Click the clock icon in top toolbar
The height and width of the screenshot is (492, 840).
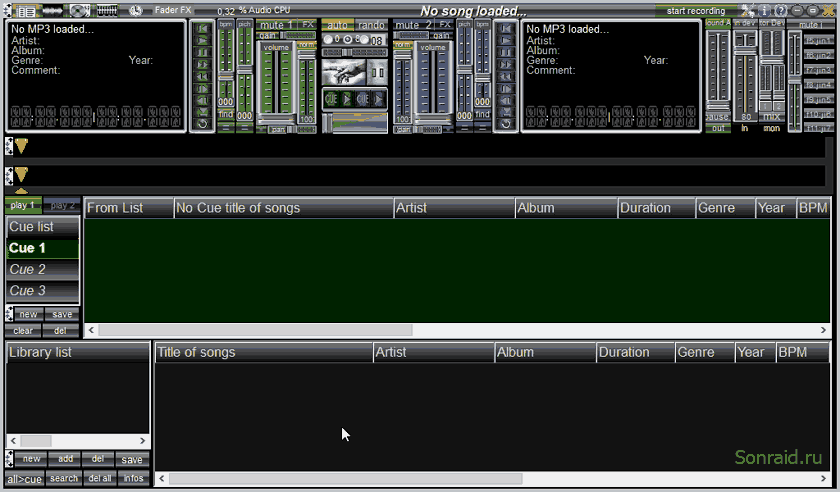[x=136, y=10]
